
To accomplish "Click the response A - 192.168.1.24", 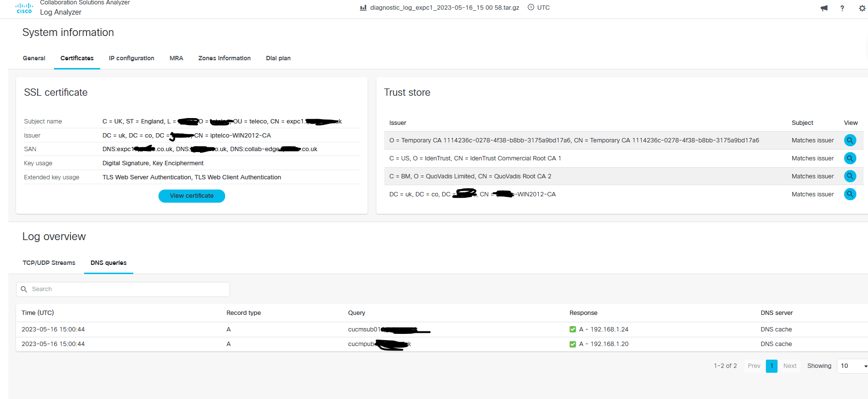I will point(603,330).
